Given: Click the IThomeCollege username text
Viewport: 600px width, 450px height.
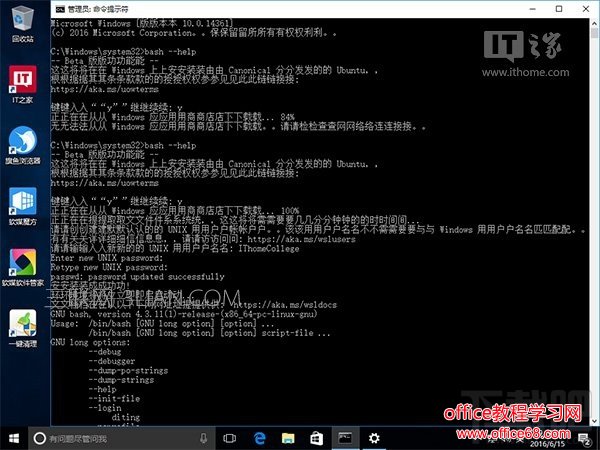Looking at the screenshot, I should pos(269,249).
